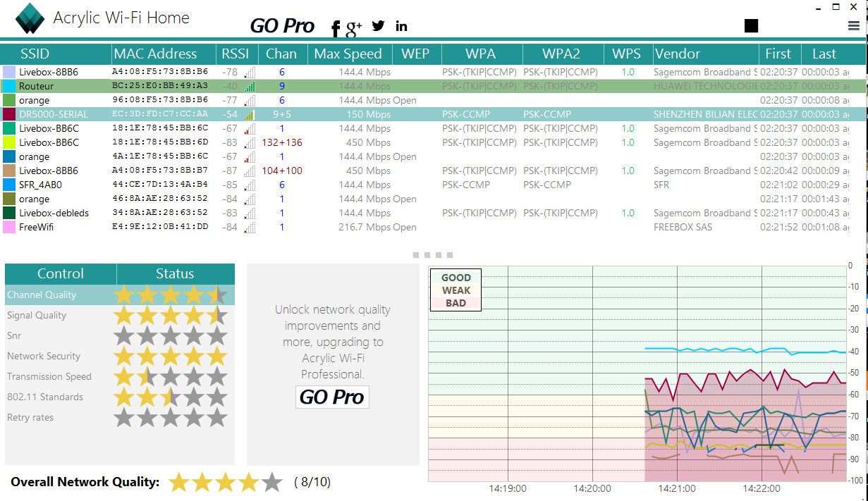The height and width of the screenshot is (501, 868).
Task: Click the channel value 132+136
Action: (x=282, y=143)
